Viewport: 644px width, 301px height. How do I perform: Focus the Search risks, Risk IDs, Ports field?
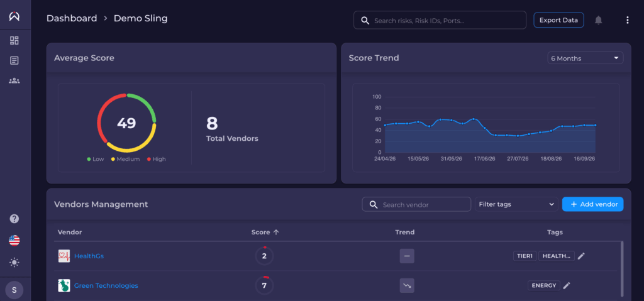click(x=440, y=20)
